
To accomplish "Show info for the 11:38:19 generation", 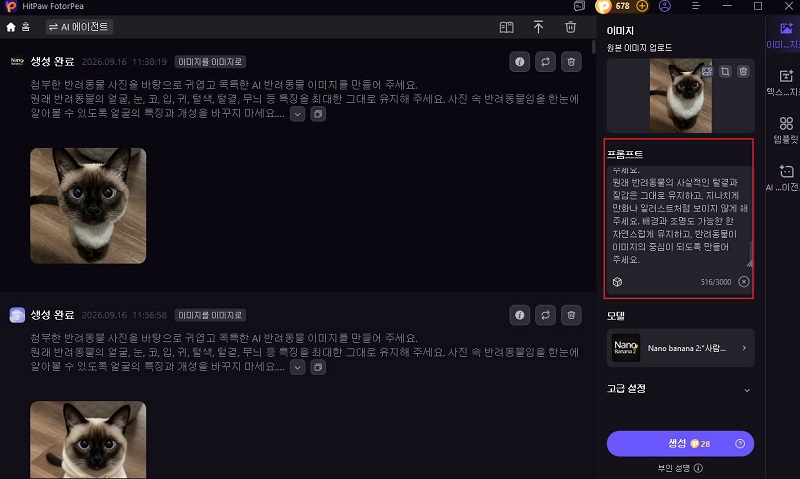I will tap(519, 62).
